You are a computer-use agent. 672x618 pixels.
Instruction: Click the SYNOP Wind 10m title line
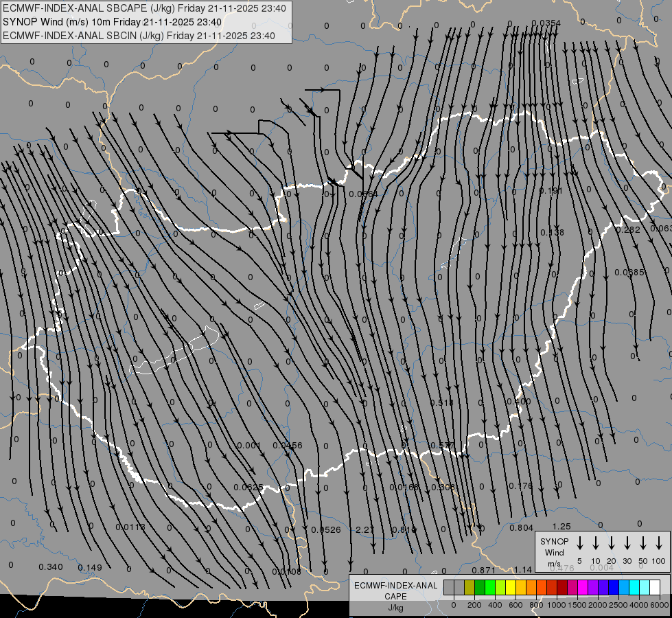coord(113,22)
